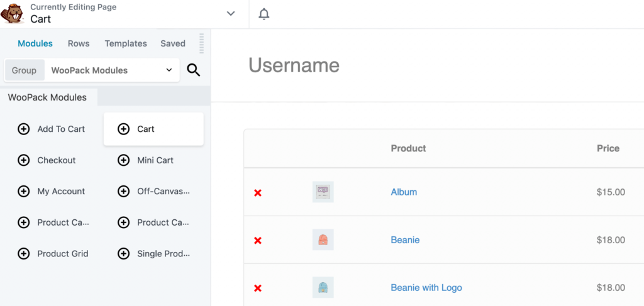Open the notifications bell
The image size is (644, 306).
pos(264,14)
